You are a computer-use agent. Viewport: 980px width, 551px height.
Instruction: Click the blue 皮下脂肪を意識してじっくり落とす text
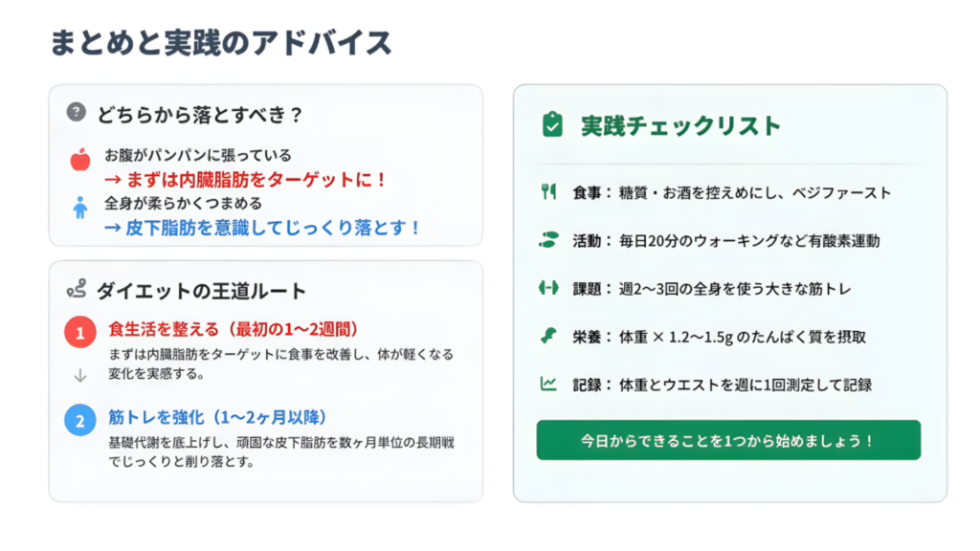pyautogui.click(x=261, y=228)
